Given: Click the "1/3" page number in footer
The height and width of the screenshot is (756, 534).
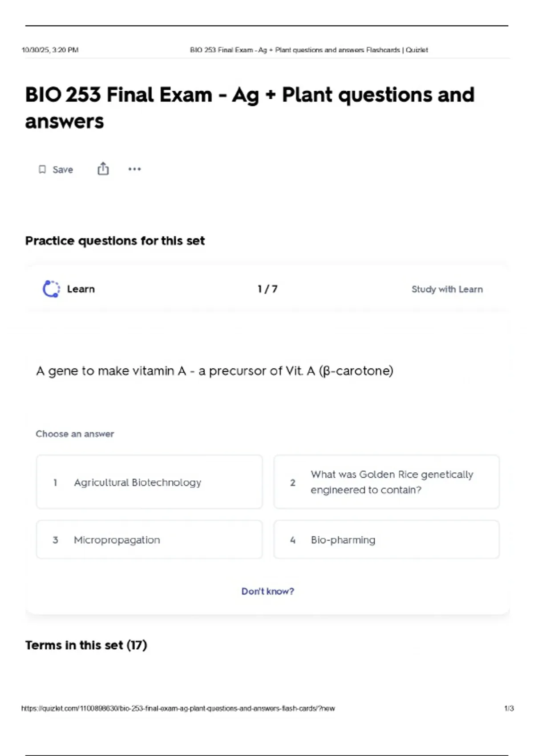Looking at the screenshot, I should (509, 708).
